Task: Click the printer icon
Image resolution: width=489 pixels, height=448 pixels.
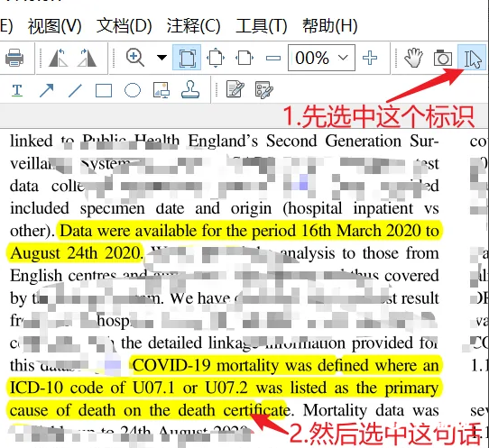Action: click(x=14, y=58)
